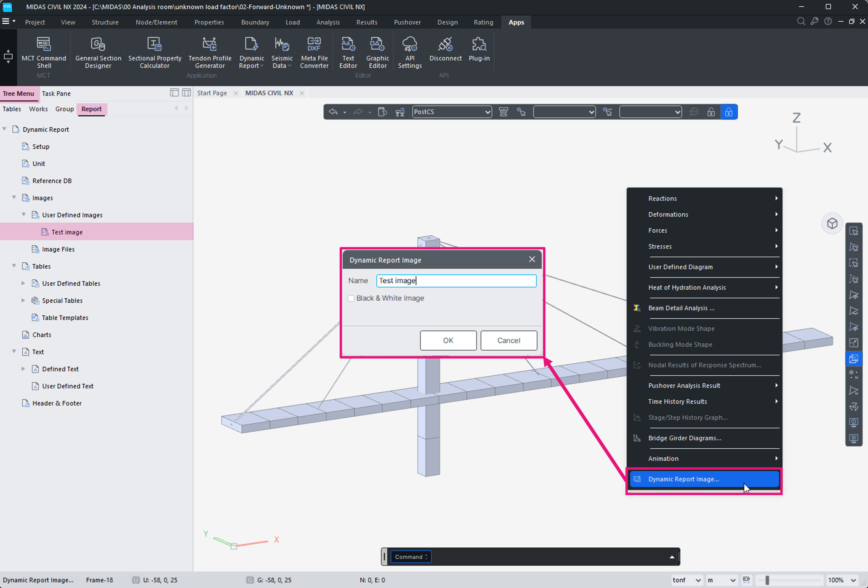Screen dimensions: 868x588
Task: Expand the User Defined Tables node
Action: tap(24, 283)
